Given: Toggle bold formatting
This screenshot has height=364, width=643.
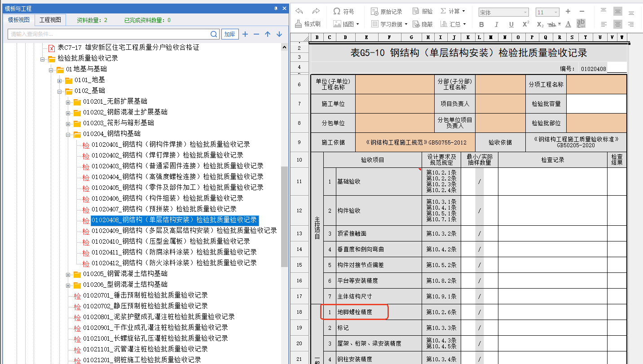Looking at the screenshot, I should tap(482, 24).
